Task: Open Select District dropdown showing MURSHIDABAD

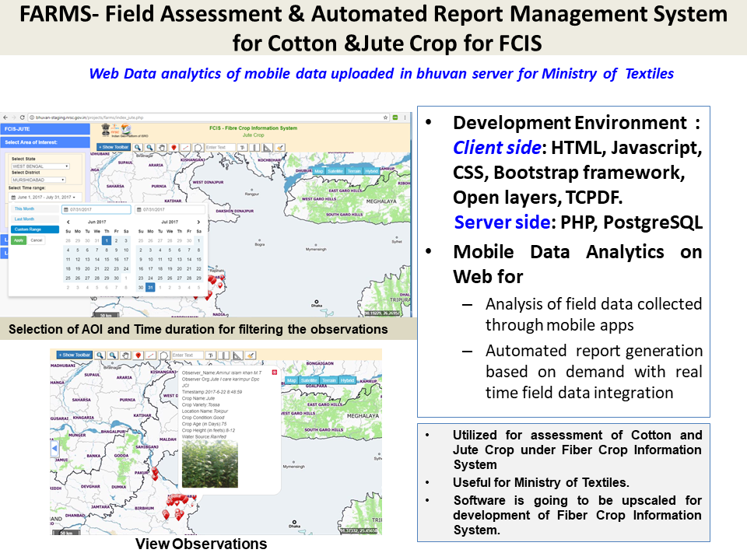Action: click(x=39, y=180)
